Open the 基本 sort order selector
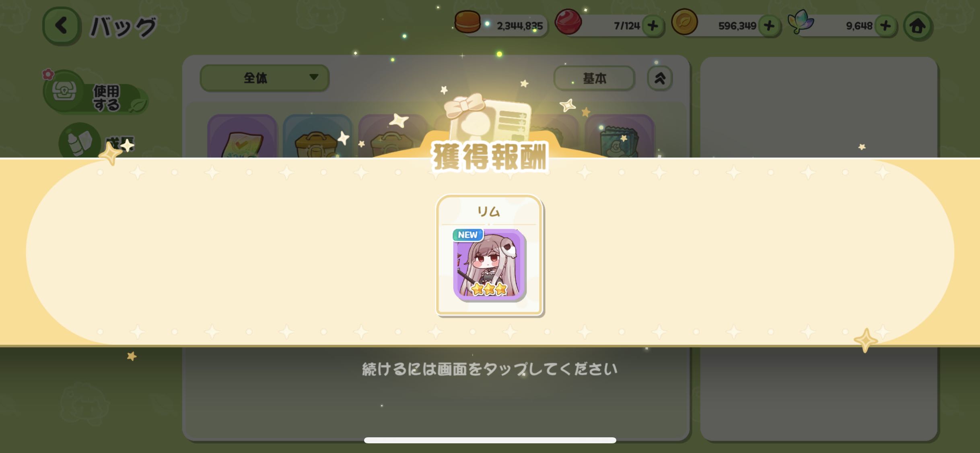This screenshot has width=980, height=453. (594, 78)
